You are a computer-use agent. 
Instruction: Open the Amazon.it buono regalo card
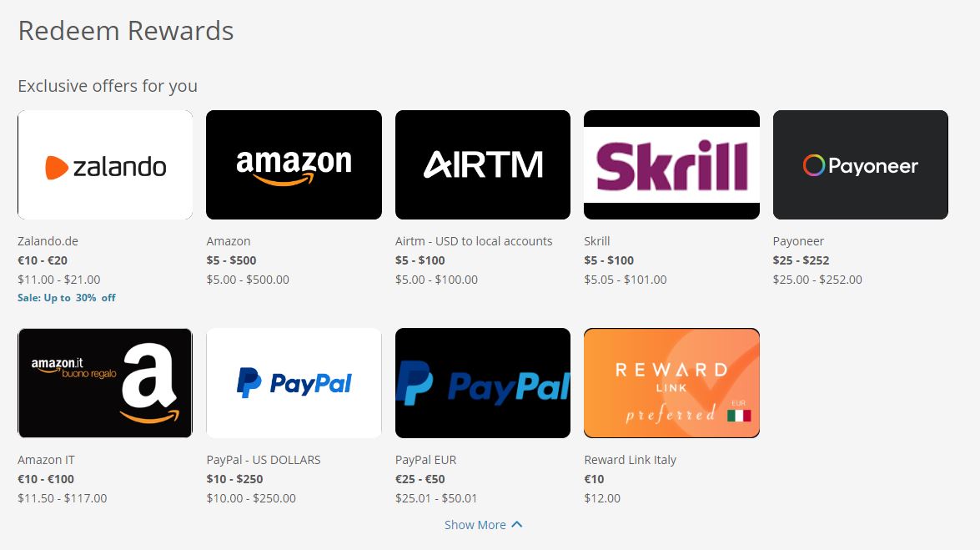[105, 383]
